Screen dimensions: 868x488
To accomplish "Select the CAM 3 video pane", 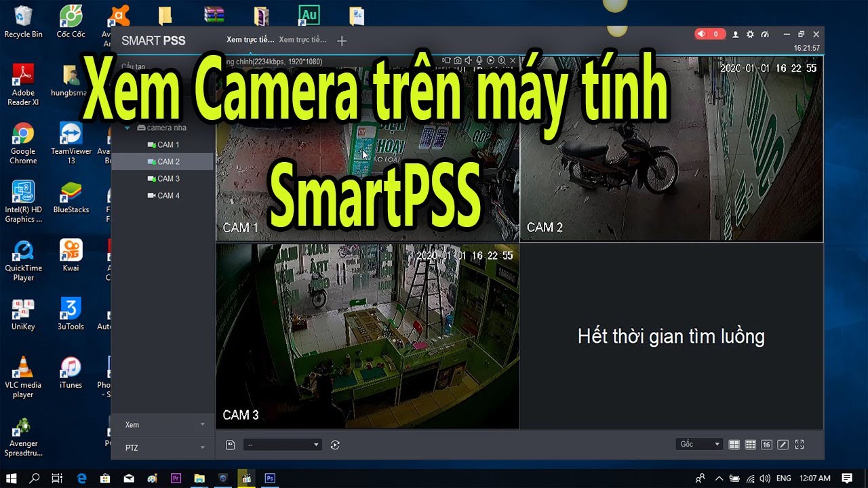I will pos(368,336).
